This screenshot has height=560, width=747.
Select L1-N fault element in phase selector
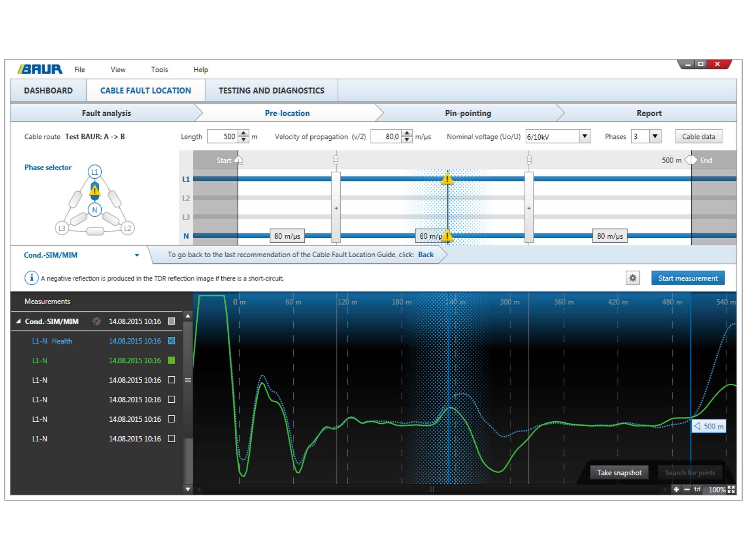94,190
